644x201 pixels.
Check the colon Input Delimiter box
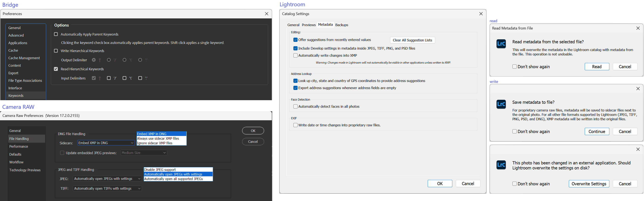pyautogui.click(x=140, y=78)
